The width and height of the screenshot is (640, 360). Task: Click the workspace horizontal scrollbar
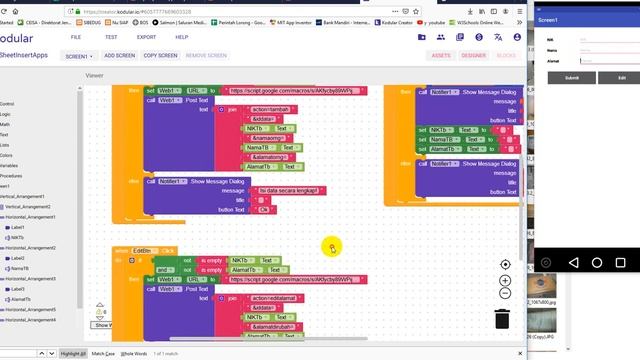[x=268, y=338]
